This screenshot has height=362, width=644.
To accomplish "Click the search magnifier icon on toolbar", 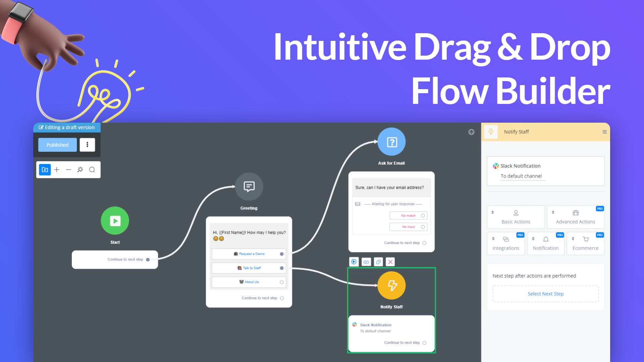I will pos(91,170).
